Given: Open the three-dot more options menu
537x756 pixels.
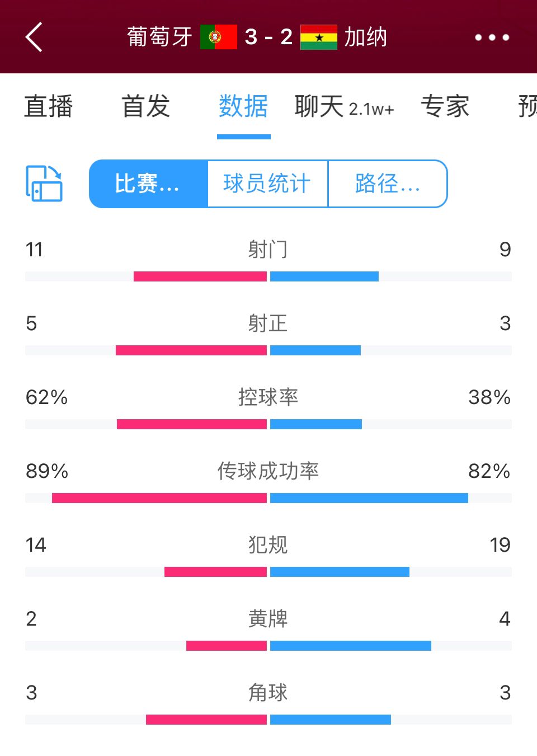Looking at the screenshot, I should coord(492,37).
